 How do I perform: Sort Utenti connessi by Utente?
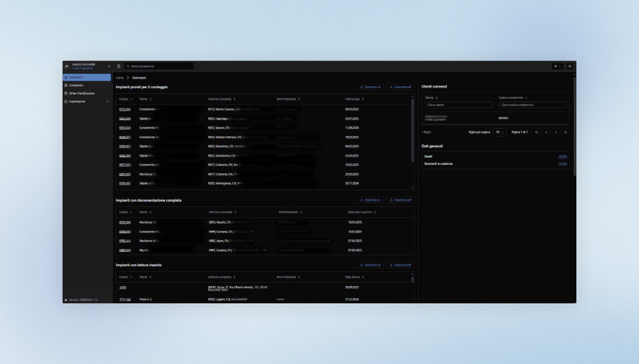[431, 98]
